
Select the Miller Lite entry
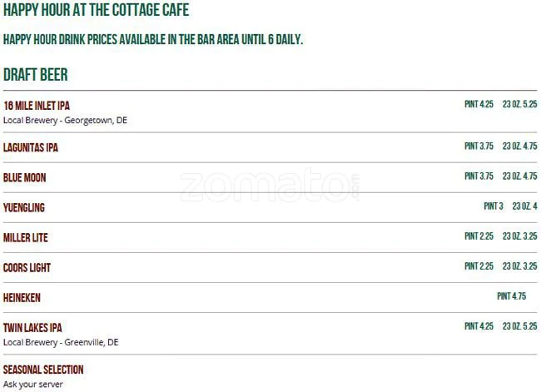coord(26,238)
